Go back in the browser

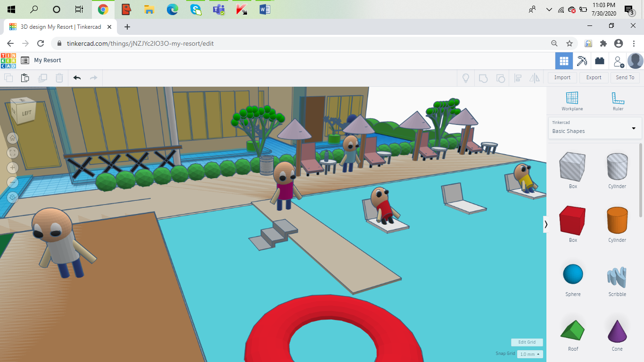(10, 43)
